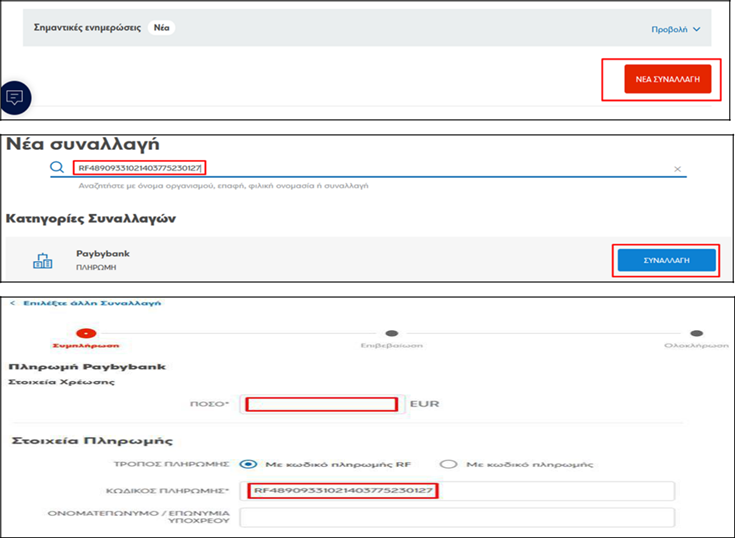The image size is (736, 539).
Task: Click the ΠΛΗΡΩΜΗ label under Paybybank
Action: (x=96, y=268)
